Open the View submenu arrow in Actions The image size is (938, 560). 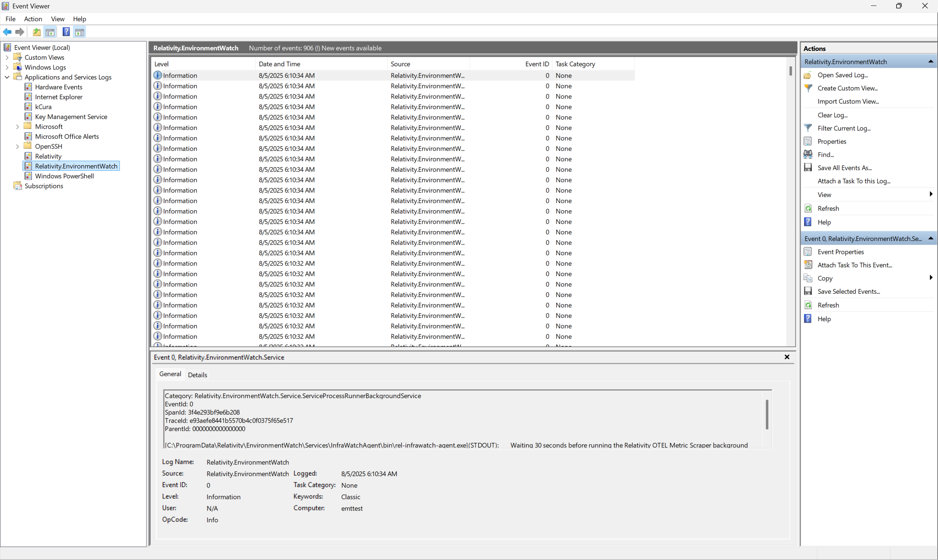click(x=931, y=194)
